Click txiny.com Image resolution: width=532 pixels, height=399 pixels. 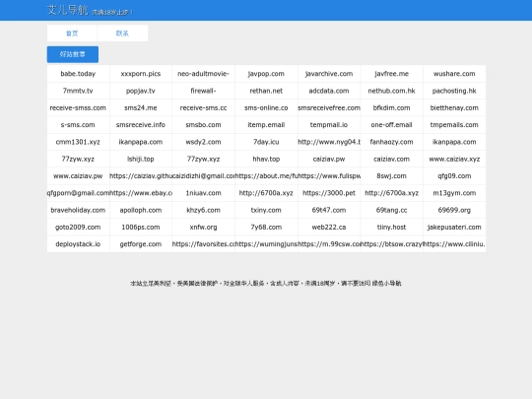coord(266,210)
